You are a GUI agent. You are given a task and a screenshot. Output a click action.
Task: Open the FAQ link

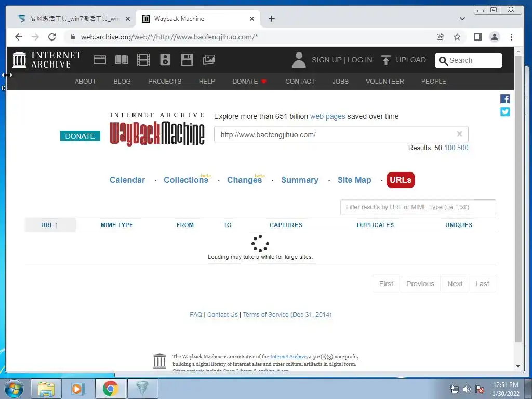click(196, 314)
